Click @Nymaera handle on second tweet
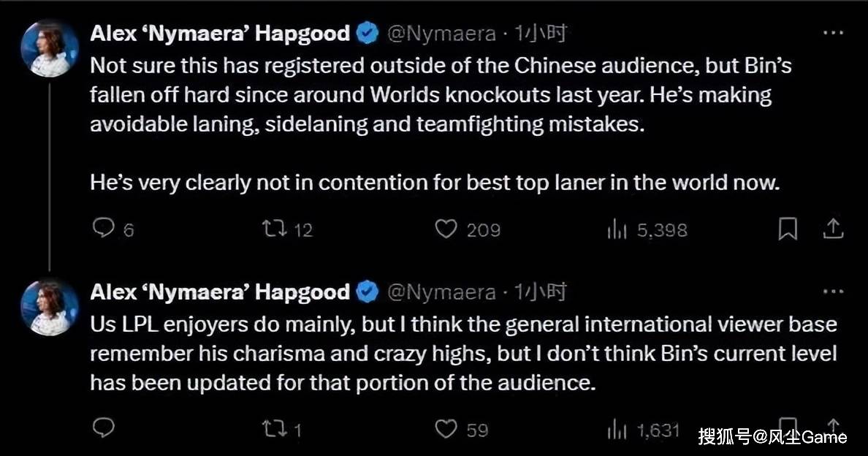Image resolution: width=868 pixels, height=456 pixels. pyautogui.click(x=441, y=292)
